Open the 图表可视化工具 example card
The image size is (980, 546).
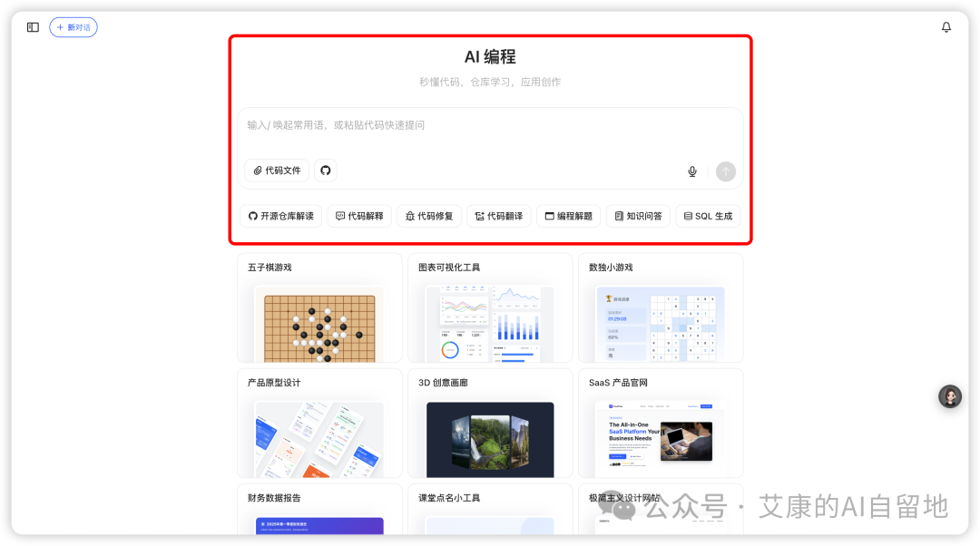pyautogui.click(x=490, y=308)
